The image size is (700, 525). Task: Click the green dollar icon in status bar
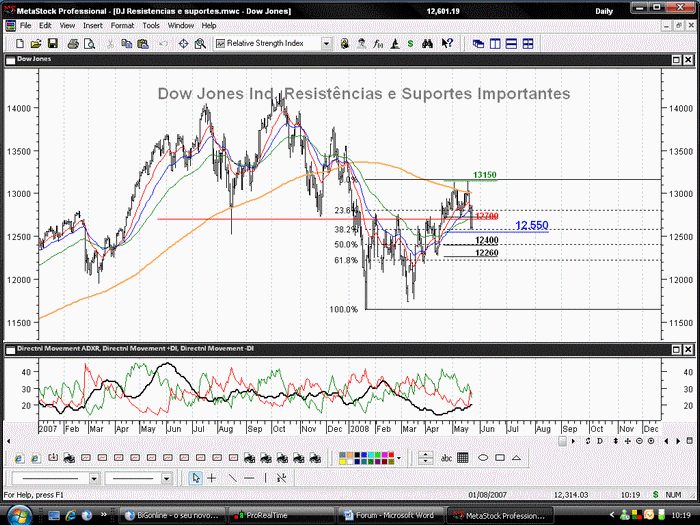tap(655, 495)
